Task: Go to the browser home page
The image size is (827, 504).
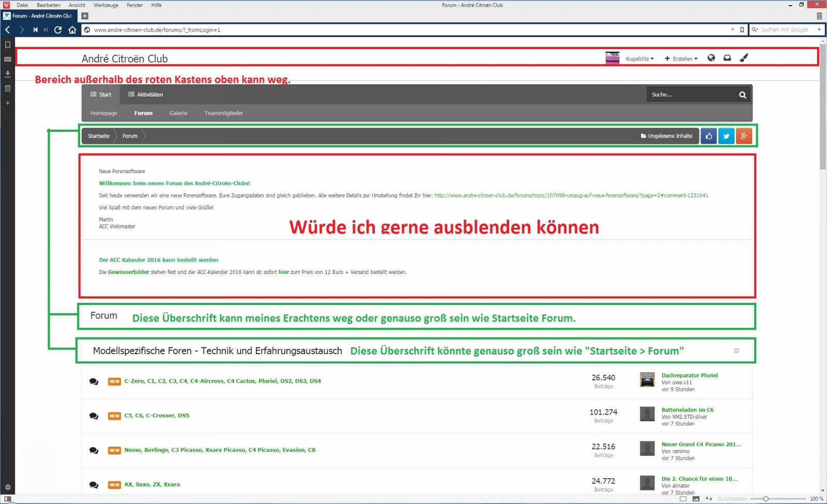Action: click(x=72, y=30)
